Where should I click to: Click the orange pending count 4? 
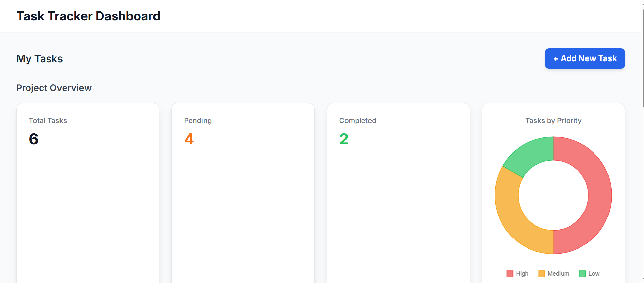(x=189, y=139)
